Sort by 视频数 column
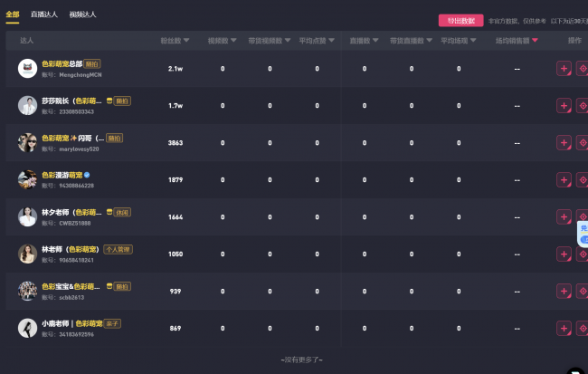The height and width of the screenshot is (374, 588). coord(222,40)
